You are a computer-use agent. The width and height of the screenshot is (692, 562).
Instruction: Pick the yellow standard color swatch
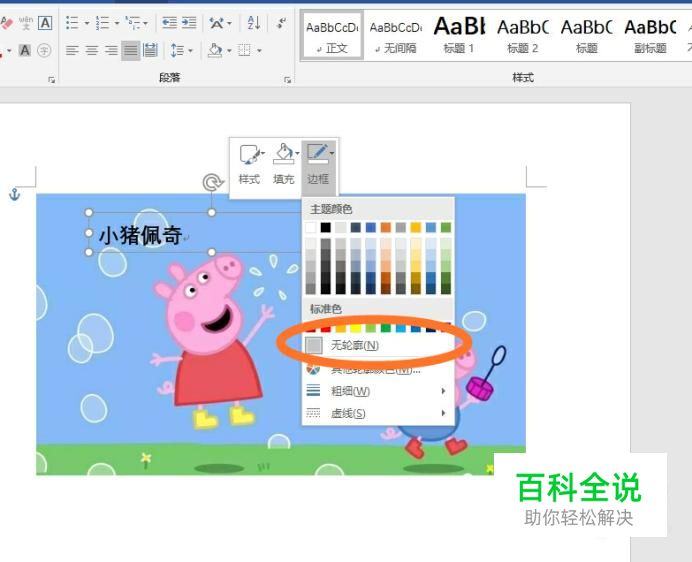tap(356, 328)
